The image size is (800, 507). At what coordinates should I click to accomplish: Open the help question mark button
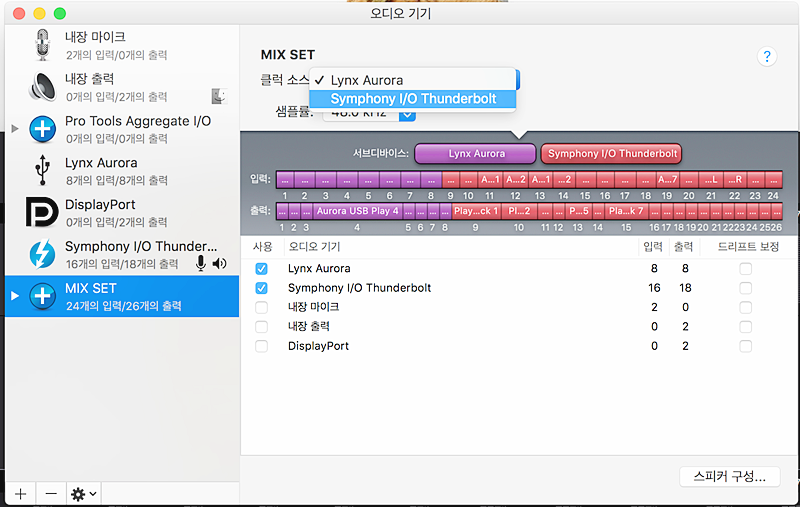[x=767, y=56]
